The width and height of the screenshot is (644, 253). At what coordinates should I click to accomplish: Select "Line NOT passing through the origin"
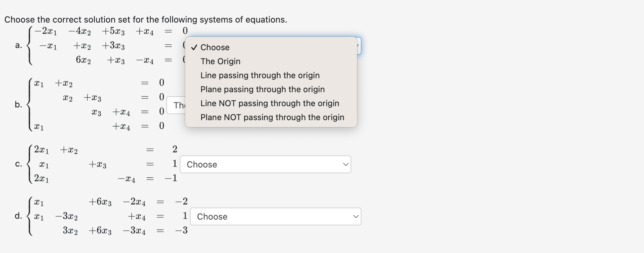tap(269, 103)
